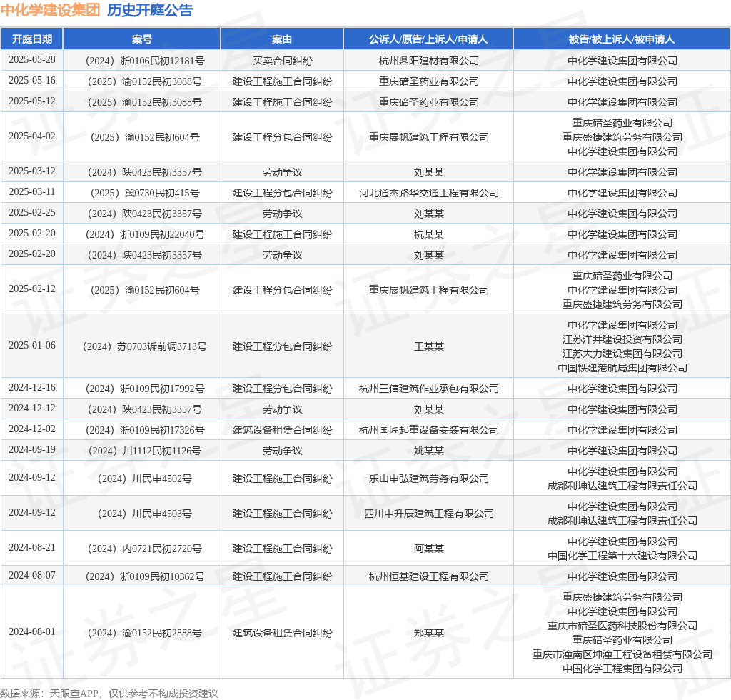The width and height of the screenshot is (731, 700).
Task: Select case number "(2025)冀0730民初415号"
Action: [144, 193]
